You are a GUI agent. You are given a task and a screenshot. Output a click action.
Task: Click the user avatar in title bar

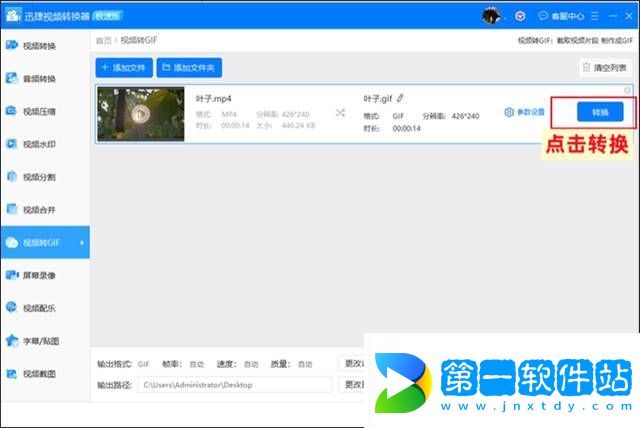click(491, 16)
